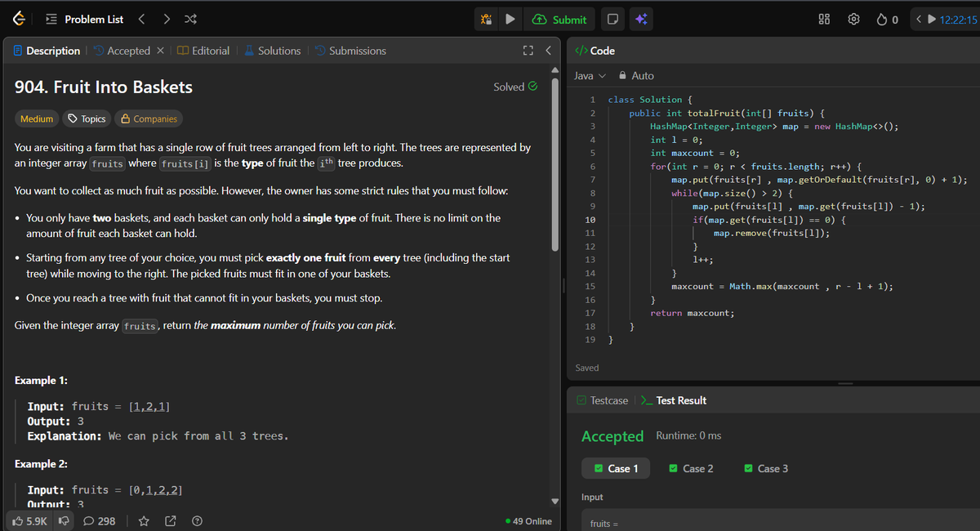This screenshot has height=531, width=980.
Task: Pick a random problem shuffle icon
Action: pyautogui.click(x=191, y=19)
